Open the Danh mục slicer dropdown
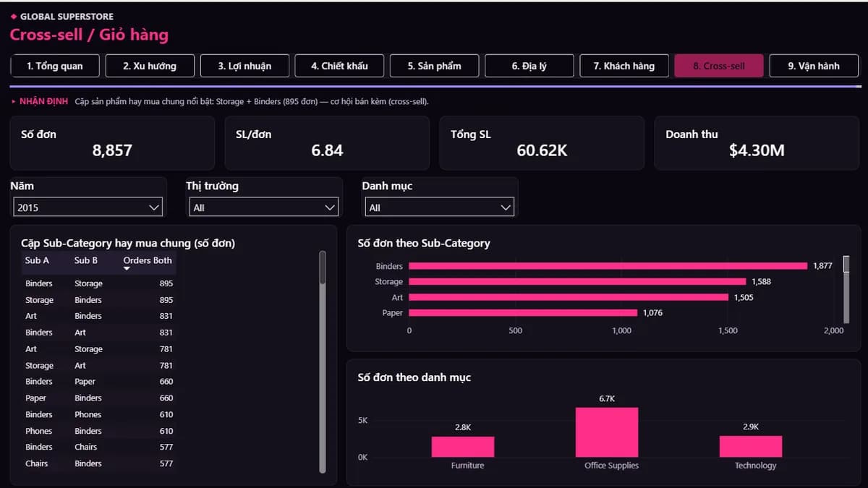868x488 pixels. [440, 207]
